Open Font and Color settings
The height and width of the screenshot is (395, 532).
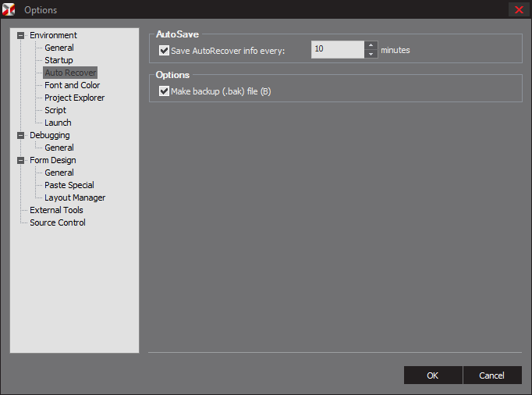pyautogui.click(x=72, y=85)
